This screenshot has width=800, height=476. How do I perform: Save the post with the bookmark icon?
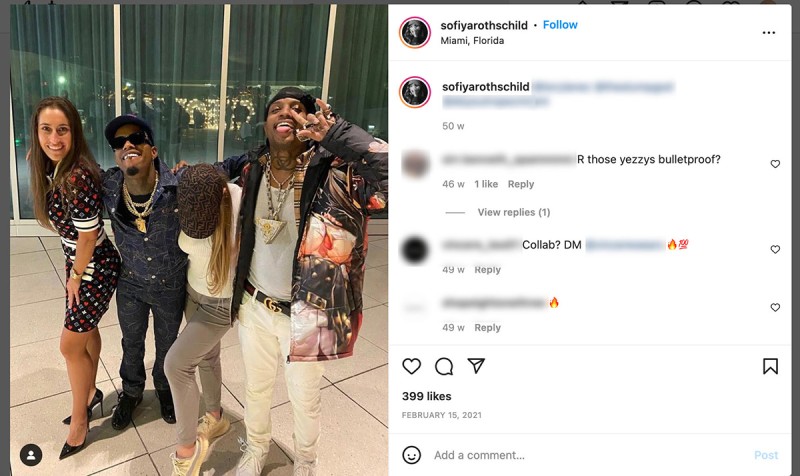[770, 366]
